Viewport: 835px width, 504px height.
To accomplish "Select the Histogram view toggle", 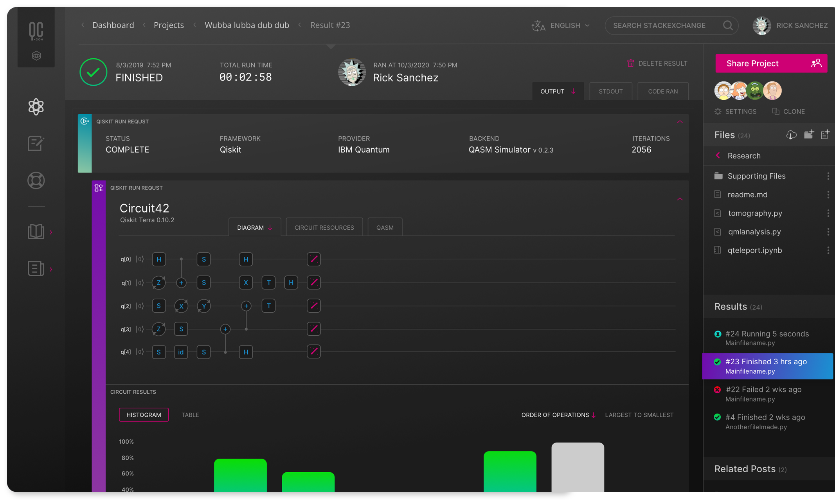I will click(x=144, y=415).
